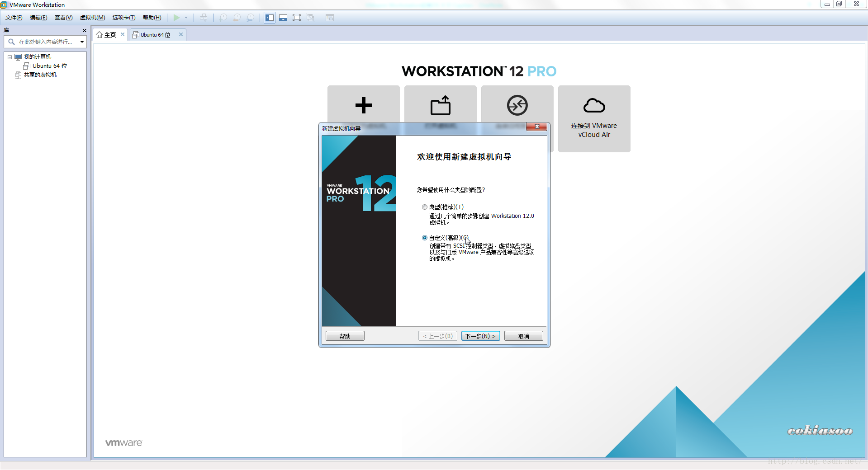Click the take snapshot toolbar icon
This screenshot has width=868, height=470.
(223, 18)
